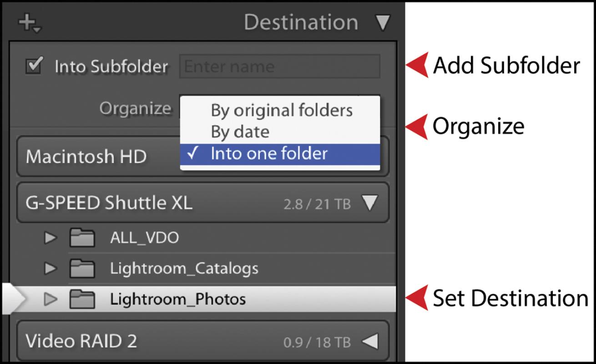Select Into one folder option

tap(269, 154)
